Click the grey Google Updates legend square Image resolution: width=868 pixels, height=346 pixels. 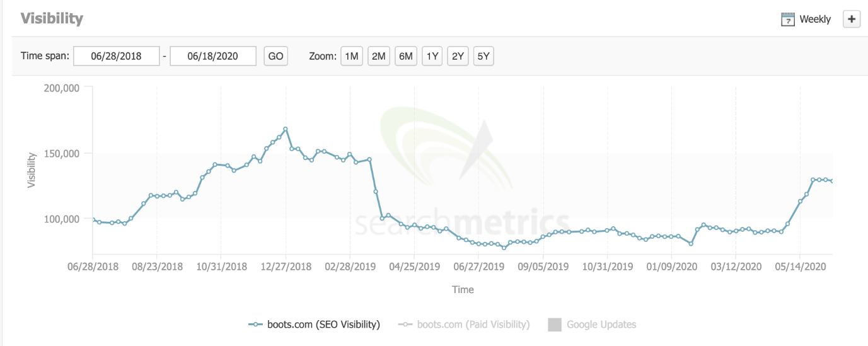(554, 325)
